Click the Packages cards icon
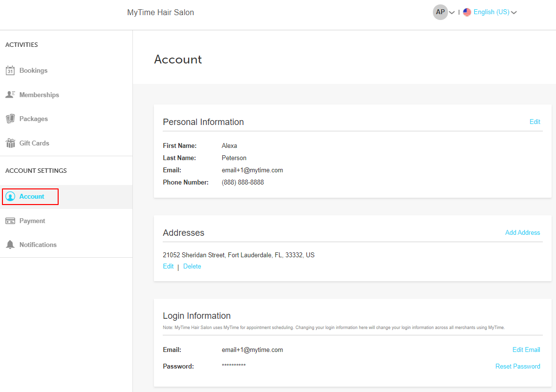The height and width of the screenshot is (392, 556). [10, 119]
